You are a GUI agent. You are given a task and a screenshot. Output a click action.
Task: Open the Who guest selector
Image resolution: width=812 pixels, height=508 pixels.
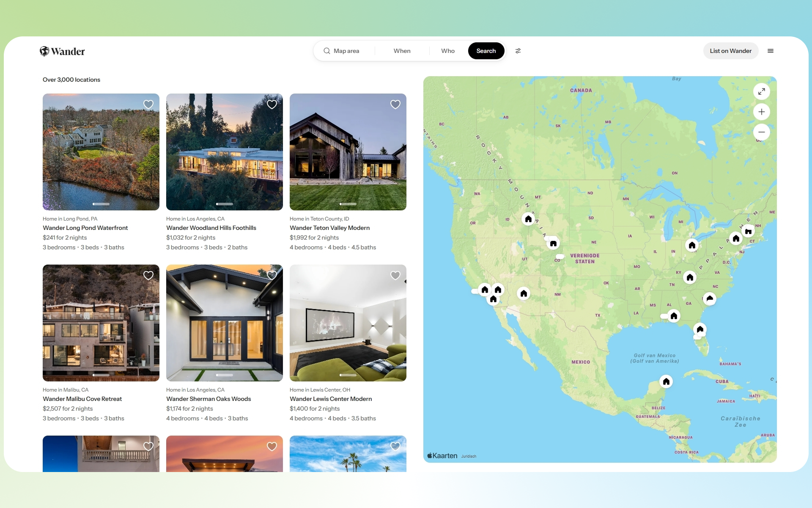pyautogui.click(x=448, y=51)
